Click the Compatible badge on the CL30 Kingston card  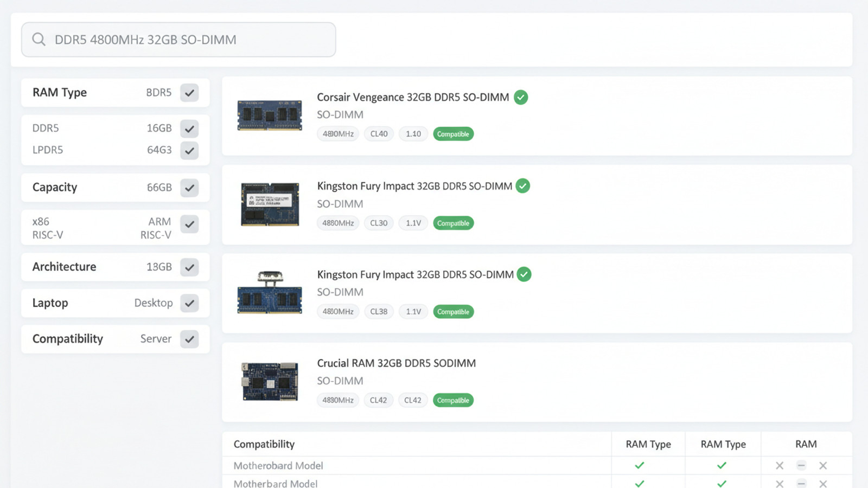pos(453,223)
